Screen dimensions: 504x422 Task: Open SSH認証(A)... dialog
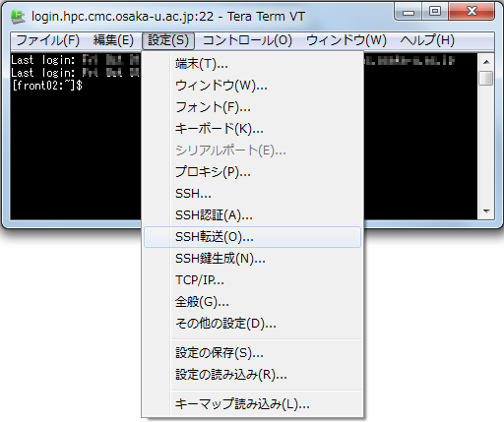(x=252, y=215)
